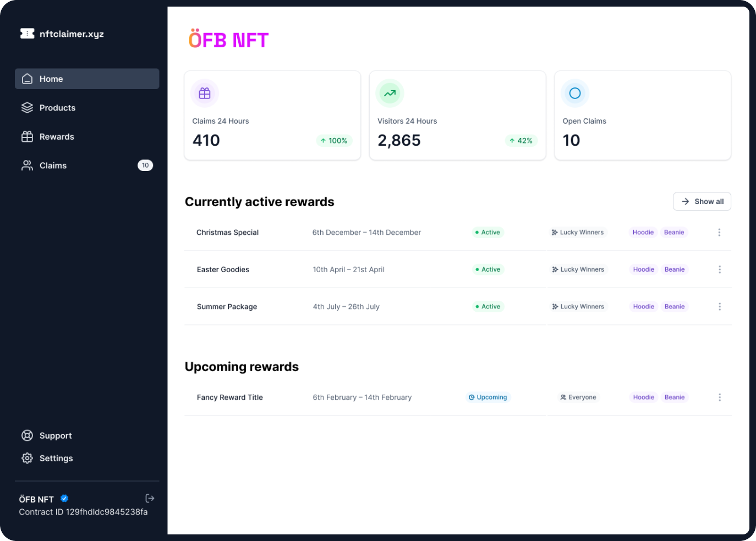The image size is (756, 541).
Task: Click the Upcoming status badge
Action: coord(488,398)
